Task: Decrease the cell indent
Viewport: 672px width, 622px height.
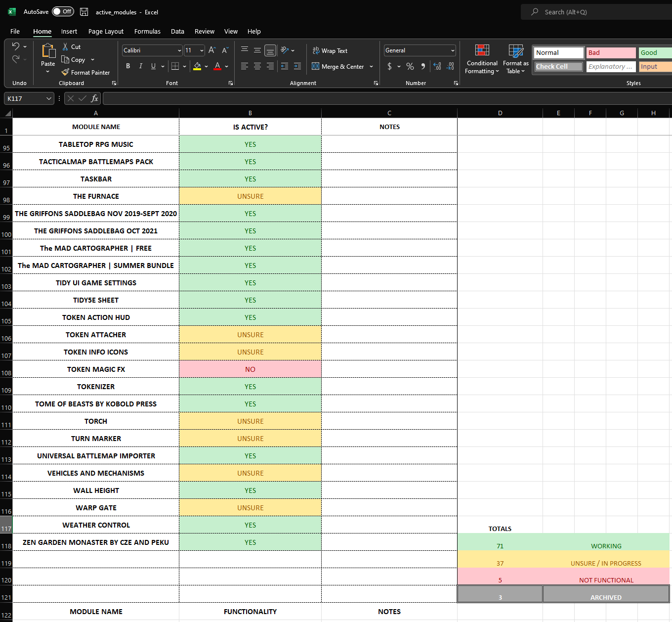Action: (x=285, y=66)
